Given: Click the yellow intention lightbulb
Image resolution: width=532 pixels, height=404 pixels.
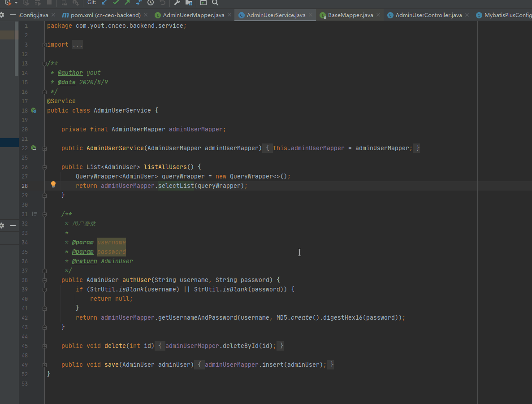Looking at the screenshot, I should tap(53, 184).
